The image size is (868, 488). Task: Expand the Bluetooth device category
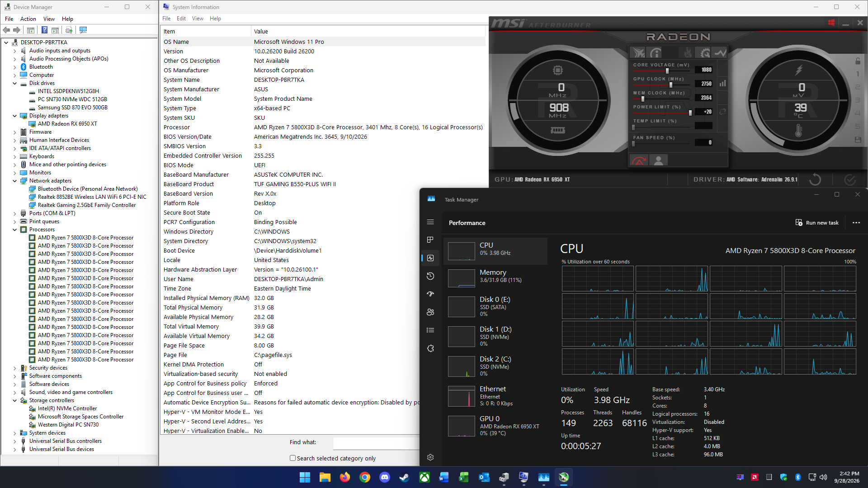(x=14, y=67)
